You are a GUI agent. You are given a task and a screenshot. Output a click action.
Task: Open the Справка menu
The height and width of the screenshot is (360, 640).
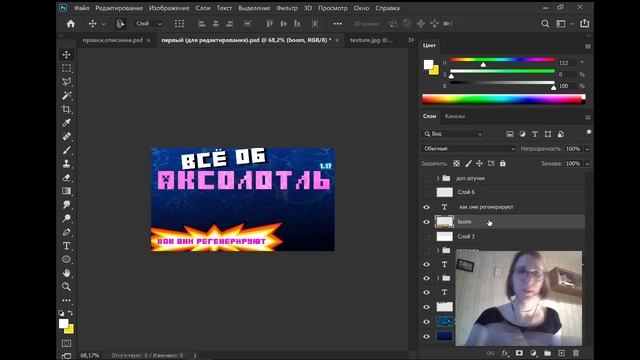pos(387,8)
